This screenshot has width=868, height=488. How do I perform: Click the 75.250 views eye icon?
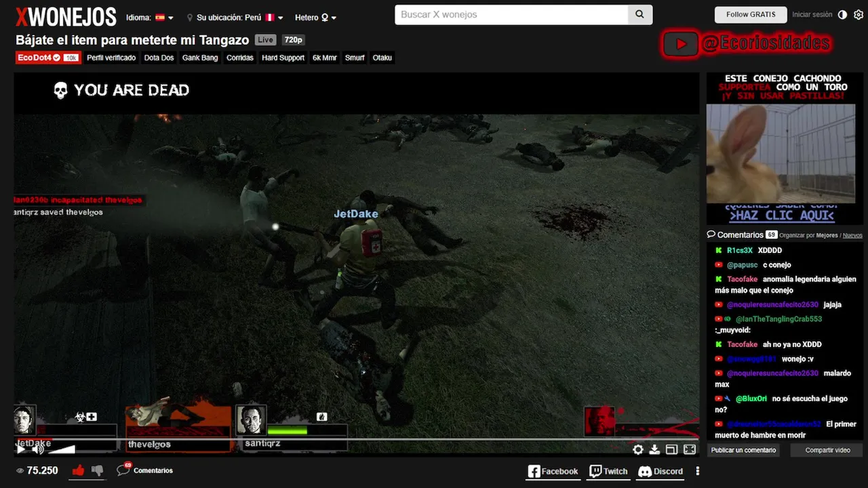20,470
